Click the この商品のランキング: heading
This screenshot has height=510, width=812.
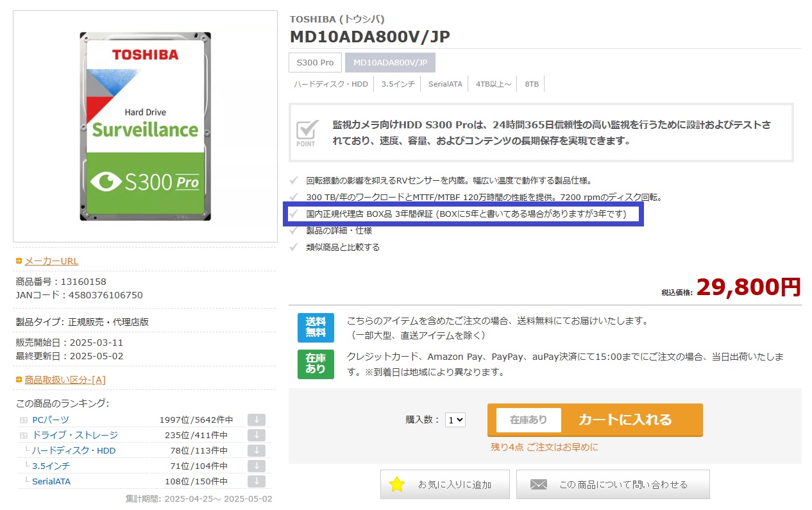[x=62, y=404]
